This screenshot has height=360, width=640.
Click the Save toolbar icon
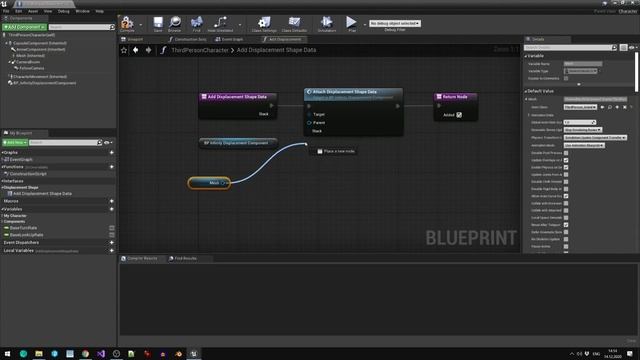(158, 24)
